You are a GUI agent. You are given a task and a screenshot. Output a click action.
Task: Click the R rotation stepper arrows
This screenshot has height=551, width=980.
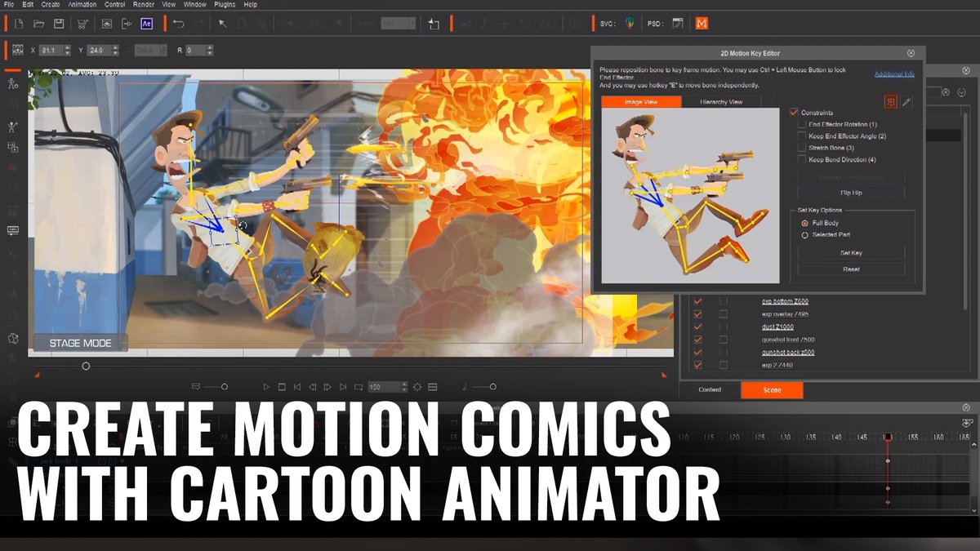coord(210,51)
